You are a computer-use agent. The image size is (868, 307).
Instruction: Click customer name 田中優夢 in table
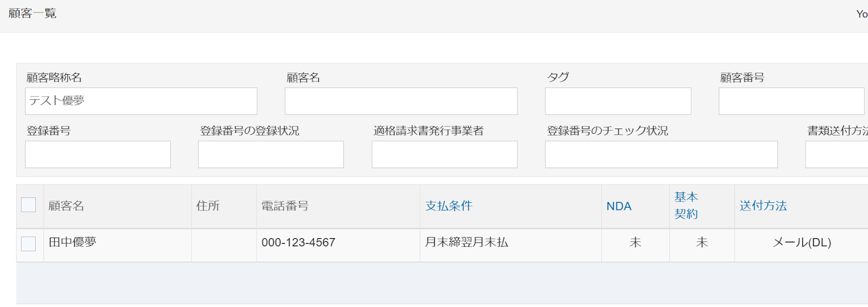click(72, 242)
